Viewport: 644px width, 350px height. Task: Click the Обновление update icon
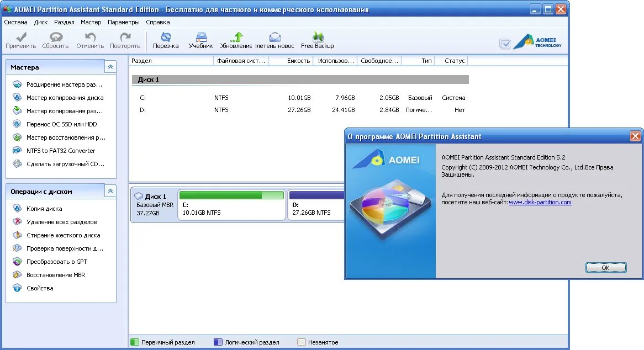pyautogui.click(x=236, y=38)
